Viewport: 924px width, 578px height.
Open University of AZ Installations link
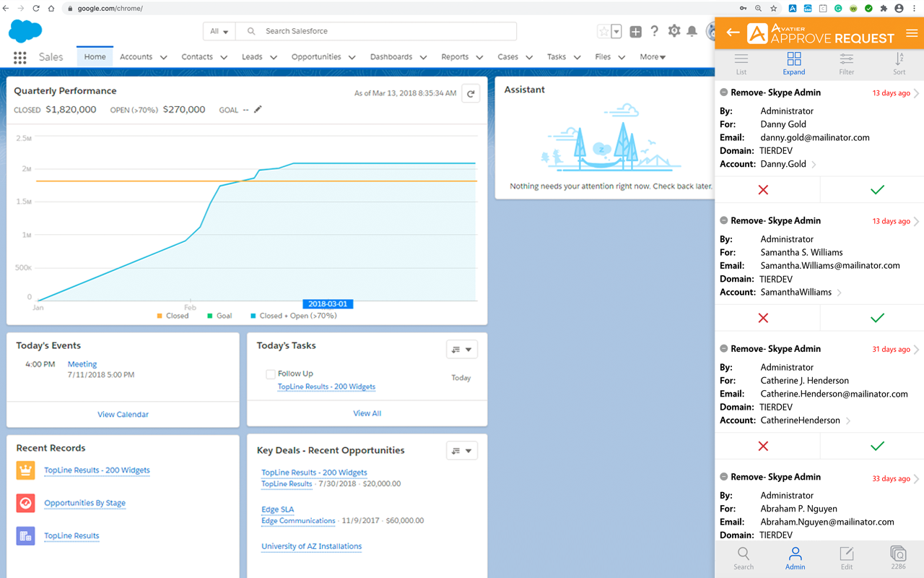point(312,546)
